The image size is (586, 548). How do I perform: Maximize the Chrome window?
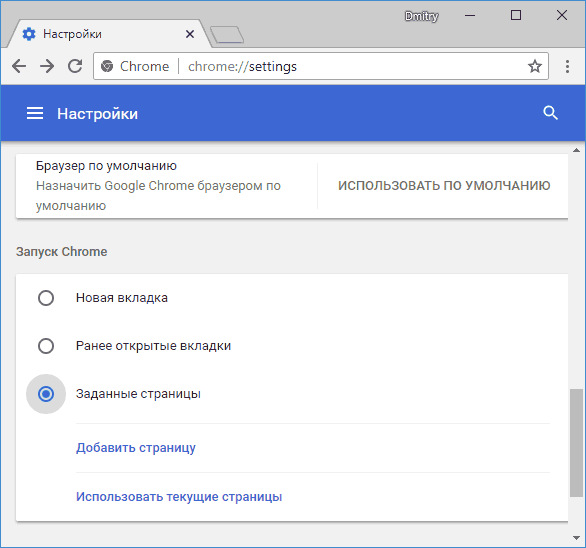coord(516,15)
